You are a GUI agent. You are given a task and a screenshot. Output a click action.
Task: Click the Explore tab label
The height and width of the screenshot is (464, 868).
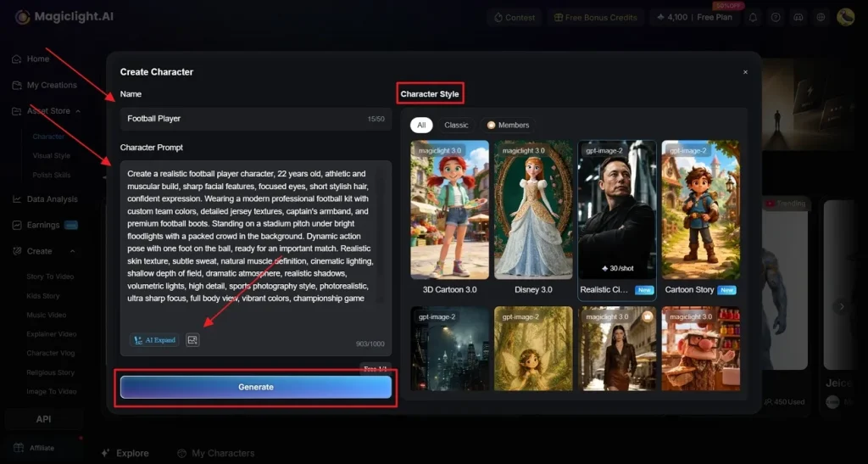click(132, 453)
